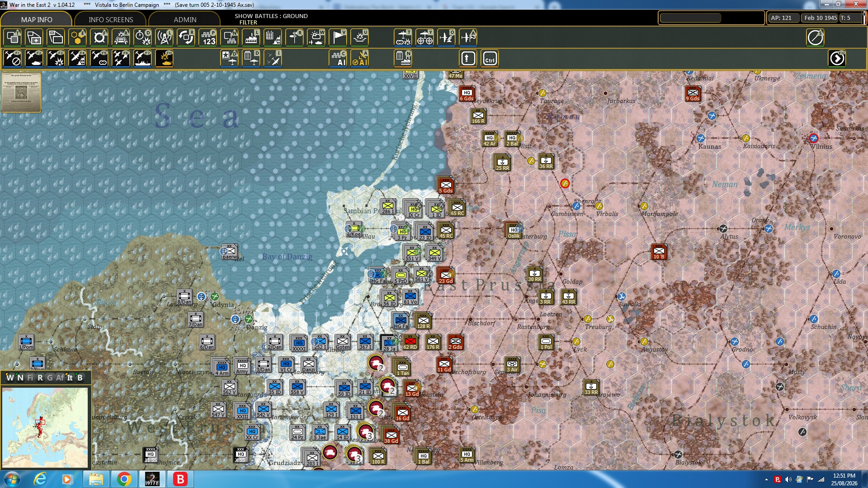The image size is (868, 488).
Task: Open the ADMIN tab
Action: (185, 19)
